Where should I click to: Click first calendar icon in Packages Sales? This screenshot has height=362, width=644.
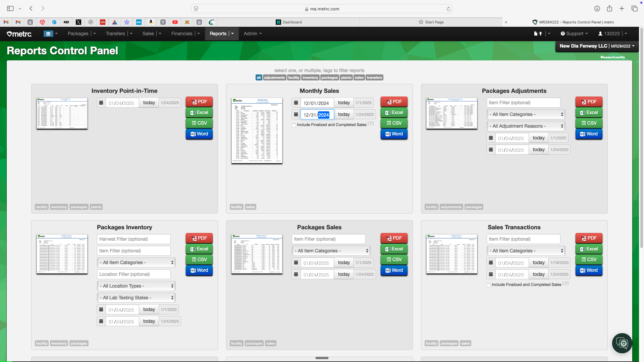coord(296,262)
